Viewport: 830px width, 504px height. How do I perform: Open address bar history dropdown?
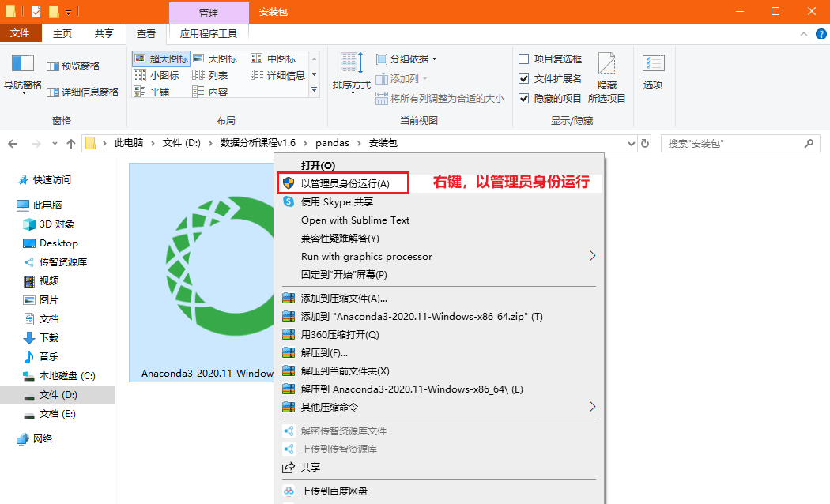pyautogui.click(x=631, y=143)
